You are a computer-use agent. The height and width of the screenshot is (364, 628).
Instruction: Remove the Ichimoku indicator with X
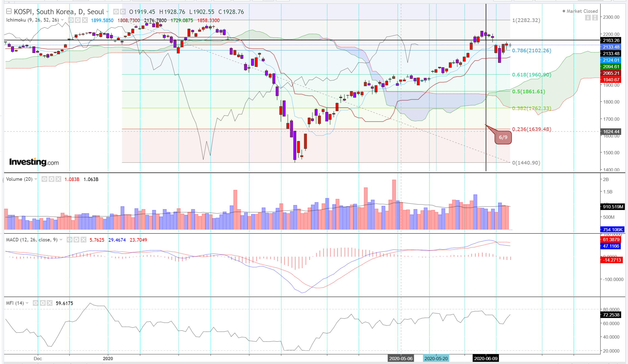pos(85,20)
